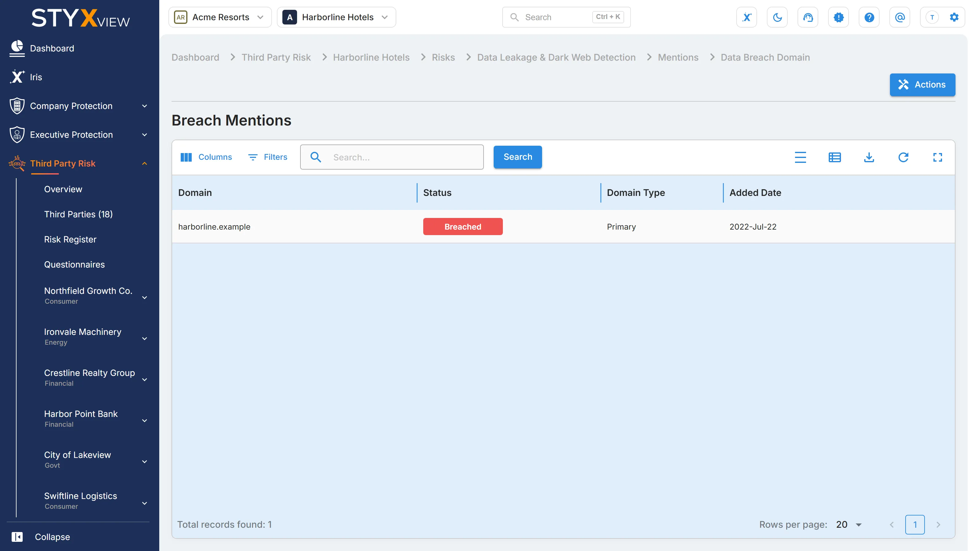Image resolution: width=980 pixels, height=551 pixels.
Task: Click the Filters funnel icon
Action: click(x=253, y=157)
